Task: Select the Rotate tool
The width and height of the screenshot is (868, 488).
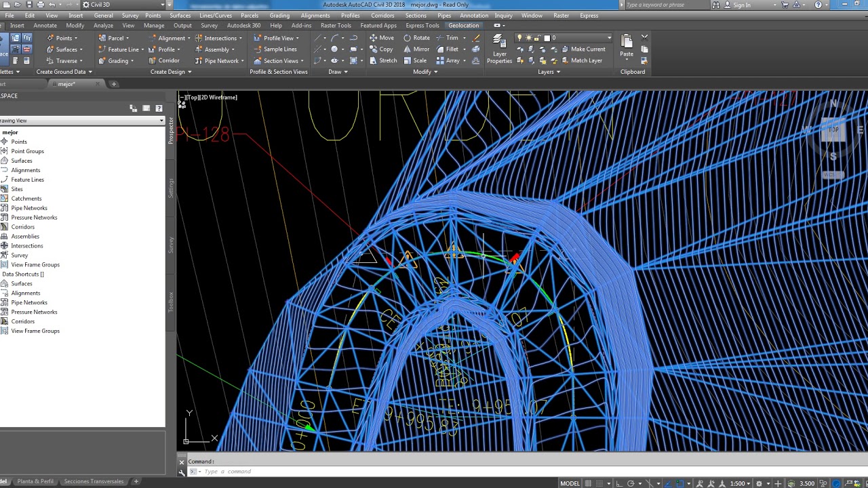Action: 416,38
